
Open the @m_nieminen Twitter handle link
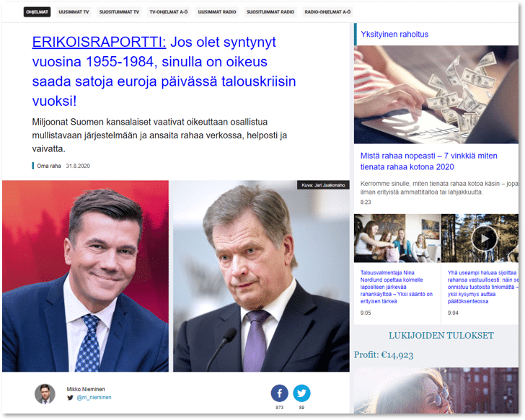(94, 398)
